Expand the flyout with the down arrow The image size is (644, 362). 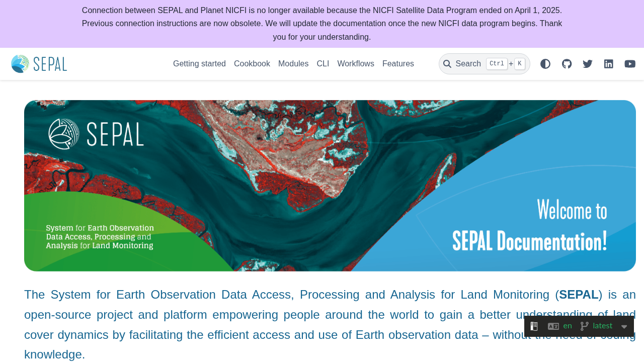coord(624,327)
